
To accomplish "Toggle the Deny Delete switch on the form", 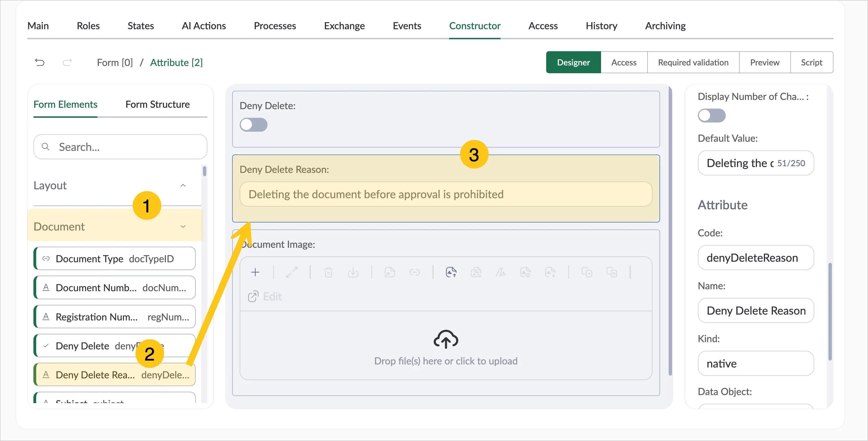I will [253, 125].
